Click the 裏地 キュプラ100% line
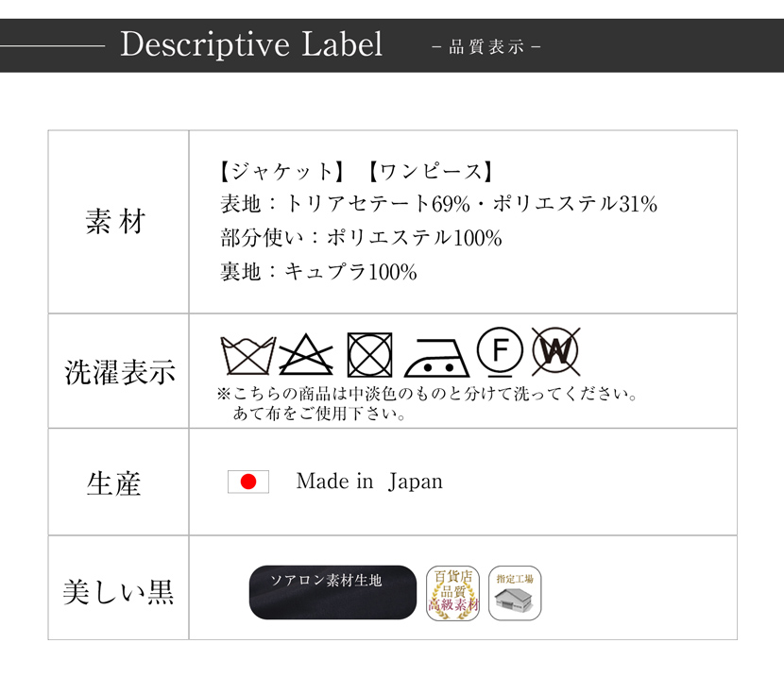 point(318,272)
